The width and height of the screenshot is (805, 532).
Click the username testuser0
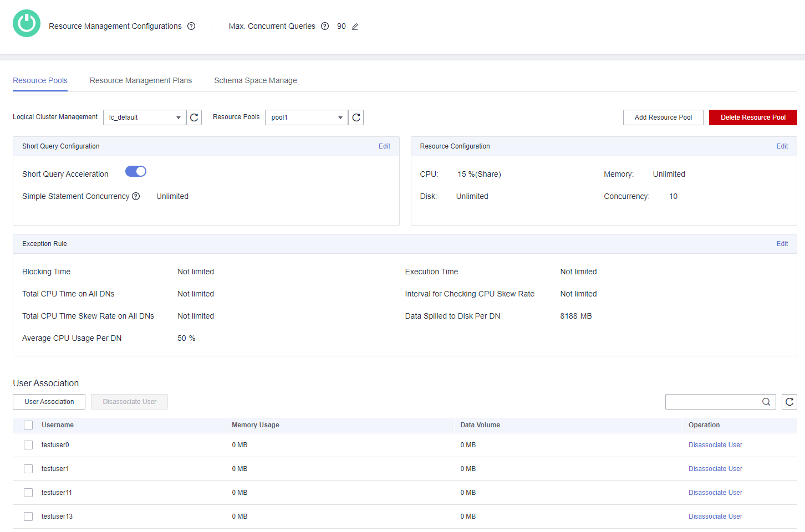[x=55, y=445]
